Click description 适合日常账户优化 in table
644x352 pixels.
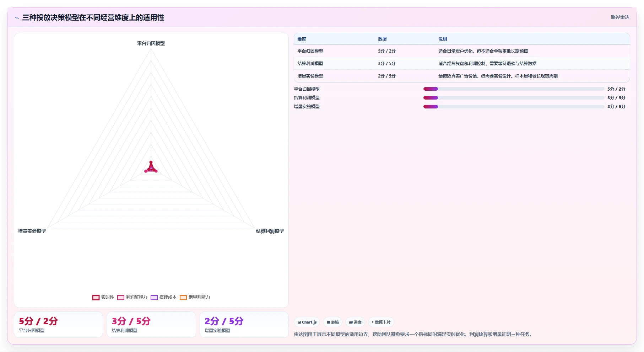pyautogui.click(x=483, y=51)
